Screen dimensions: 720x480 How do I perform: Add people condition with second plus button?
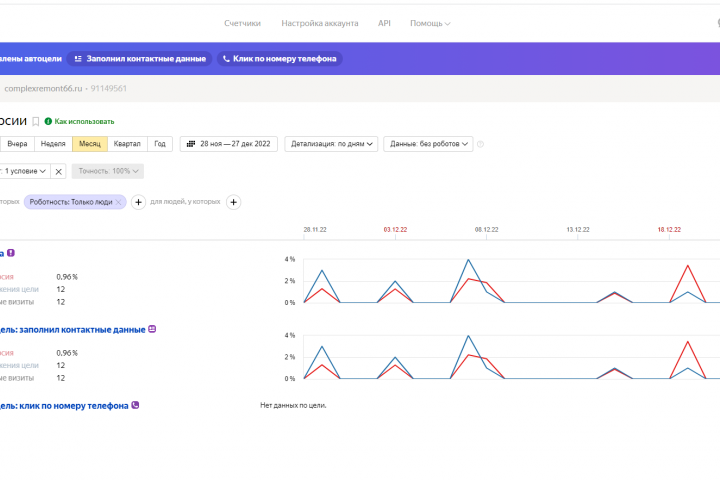233,202
